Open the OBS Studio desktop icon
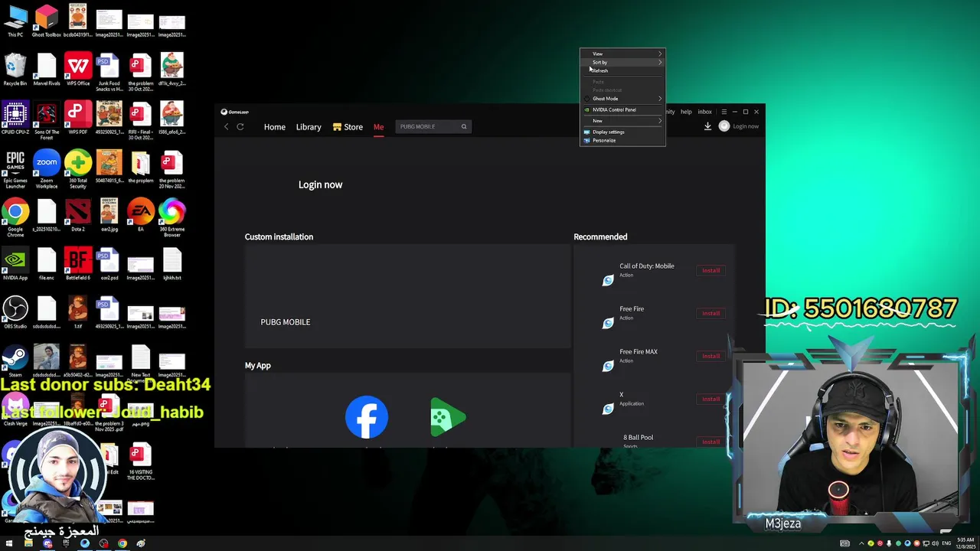The height and width of the screenshot is (551, 980). (x=15, y=313)
